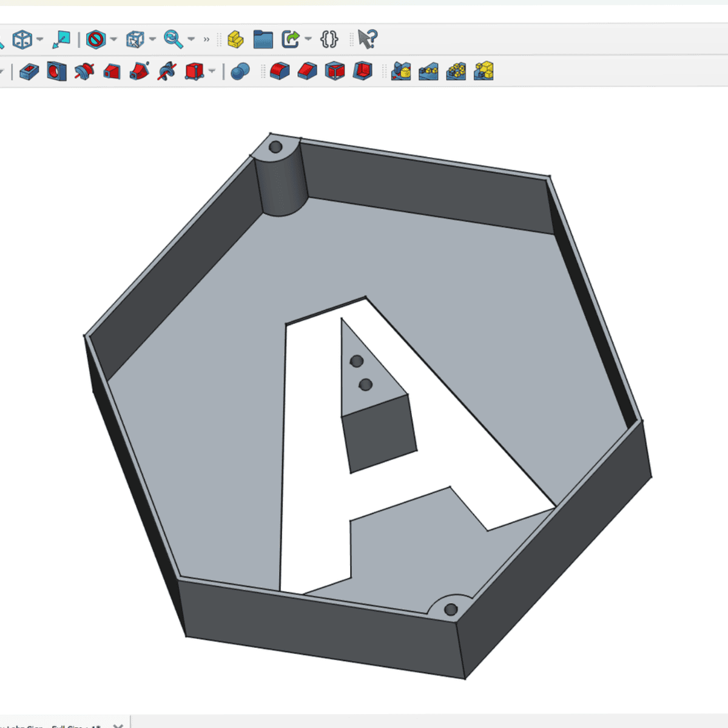The height and width of the screenshot is (728, 728).
Task: Click the Subtractive Helix icon
Action: (x=167, y=72)
